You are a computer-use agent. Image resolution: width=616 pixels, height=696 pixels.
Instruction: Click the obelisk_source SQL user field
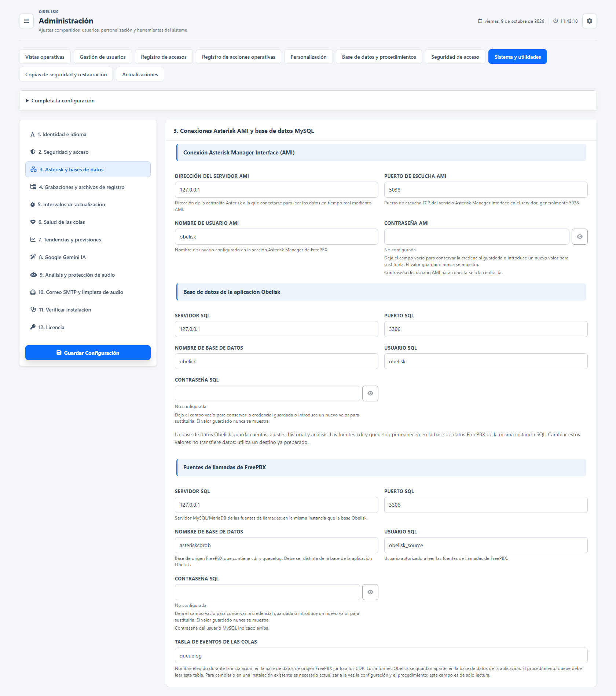486,545
